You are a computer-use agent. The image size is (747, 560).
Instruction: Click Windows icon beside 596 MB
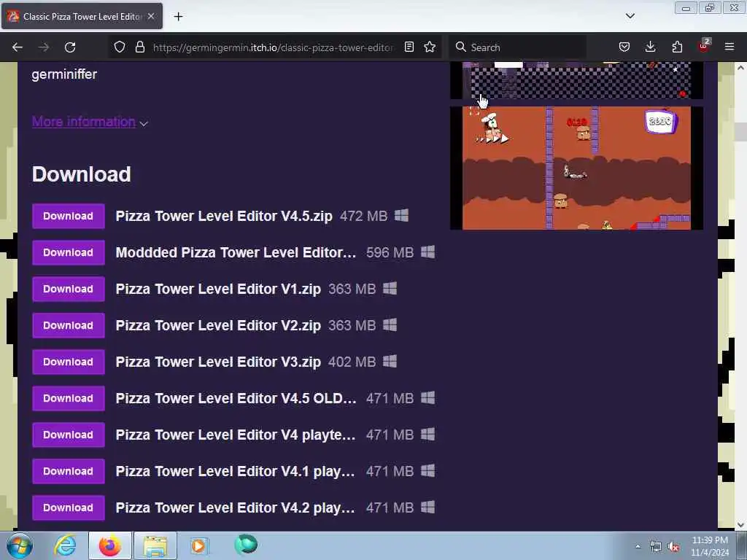427,252
